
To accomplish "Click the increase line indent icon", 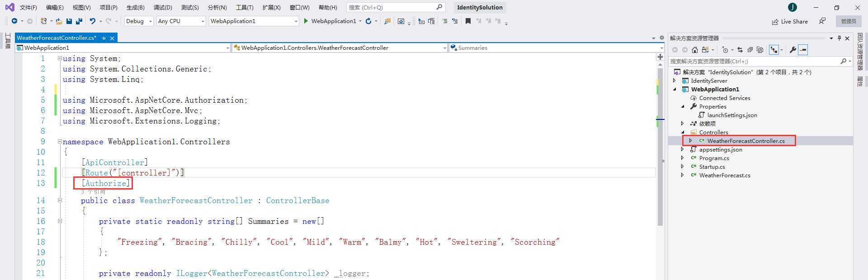I will (x=431, y=21).
